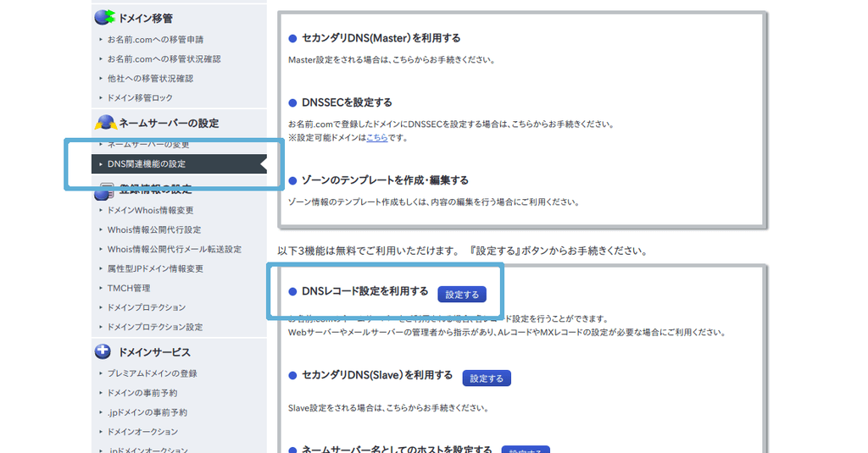Click section title ドメインサービス

pyautogui.click(x=154, y=352)
